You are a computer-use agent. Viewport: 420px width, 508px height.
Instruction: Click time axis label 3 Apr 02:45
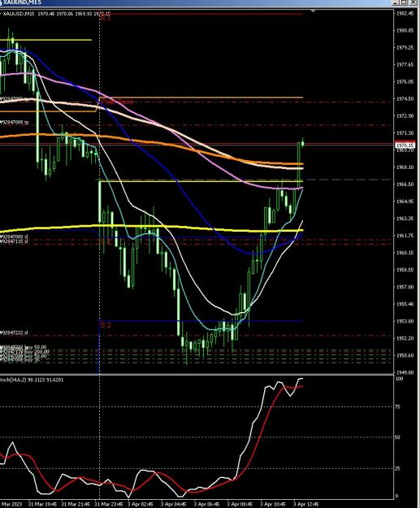(x=141, y=505)
